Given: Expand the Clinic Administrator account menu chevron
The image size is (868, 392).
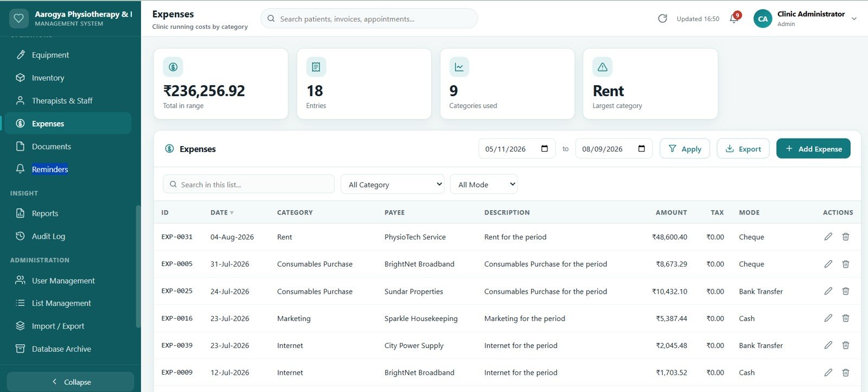Looking at the screenshot, I should point(854,18).
